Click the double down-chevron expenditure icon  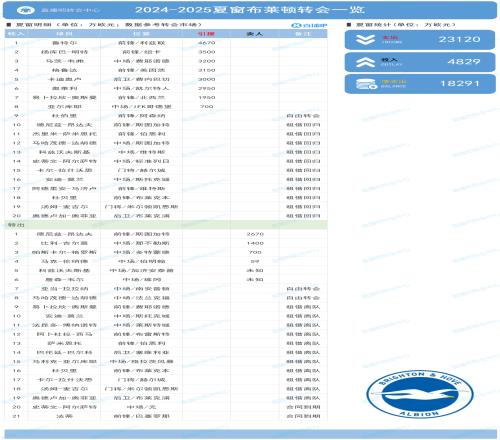click(365, 40)
